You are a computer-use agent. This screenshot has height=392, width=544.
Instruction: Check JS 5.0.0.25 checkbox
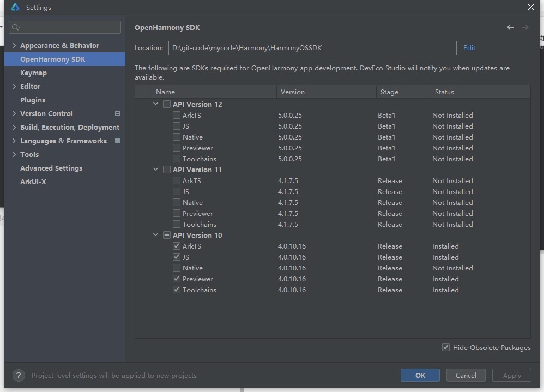point(177,126)
